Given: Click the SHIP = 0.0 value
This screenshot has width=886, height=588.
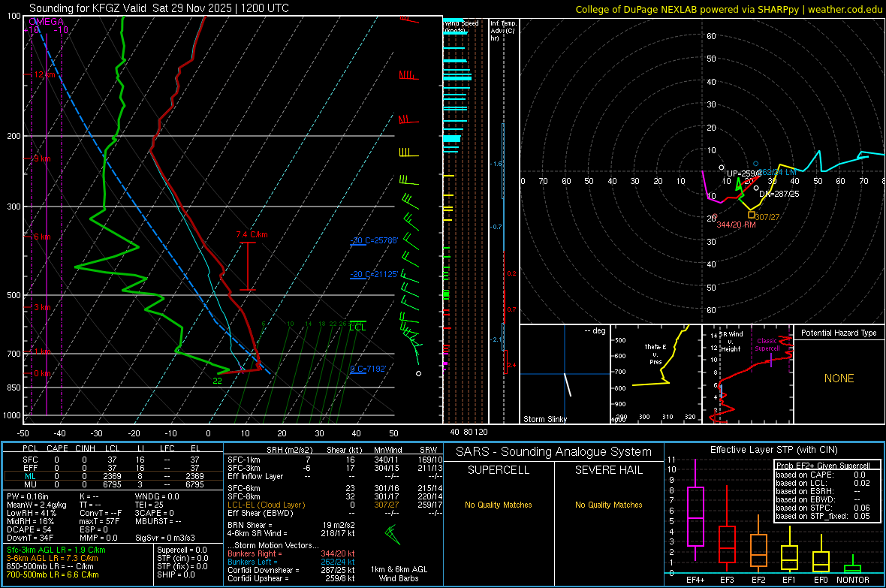Looking at the screenshot, I should click(176, 574).
